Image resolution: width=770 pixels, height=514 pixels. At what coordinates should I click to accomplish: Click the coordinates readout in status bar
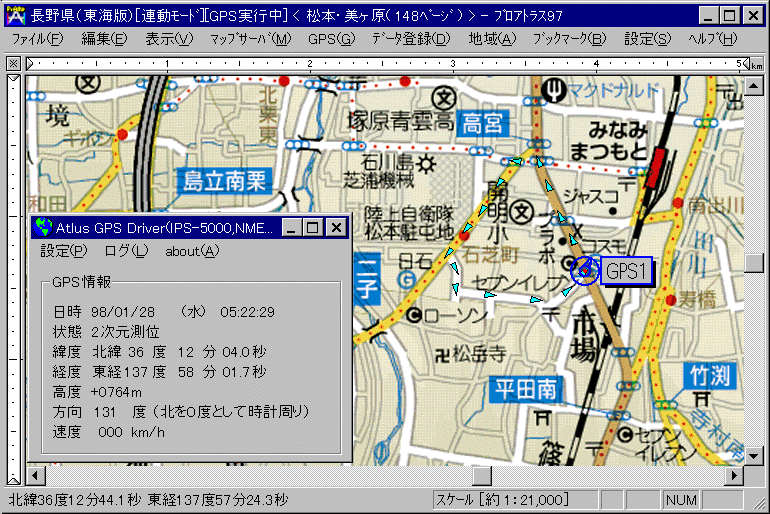(x=148, y=500)
